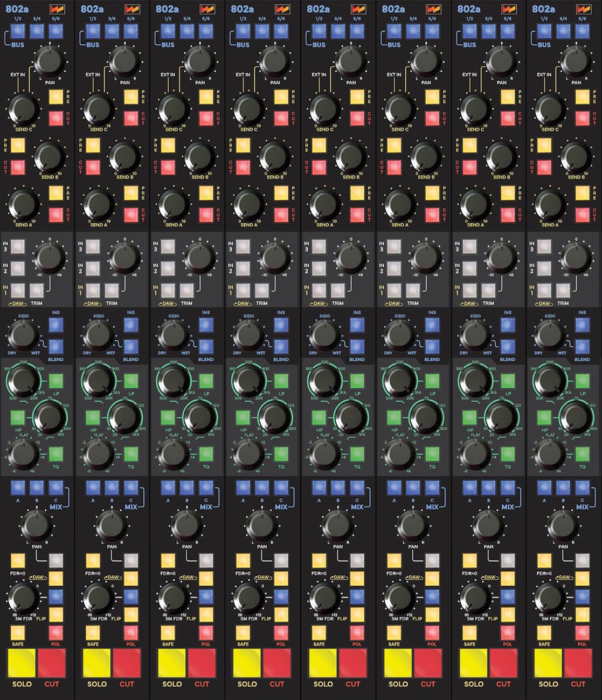
Task: Assign first channel to Mix A
Action: [x=18, y=488]
